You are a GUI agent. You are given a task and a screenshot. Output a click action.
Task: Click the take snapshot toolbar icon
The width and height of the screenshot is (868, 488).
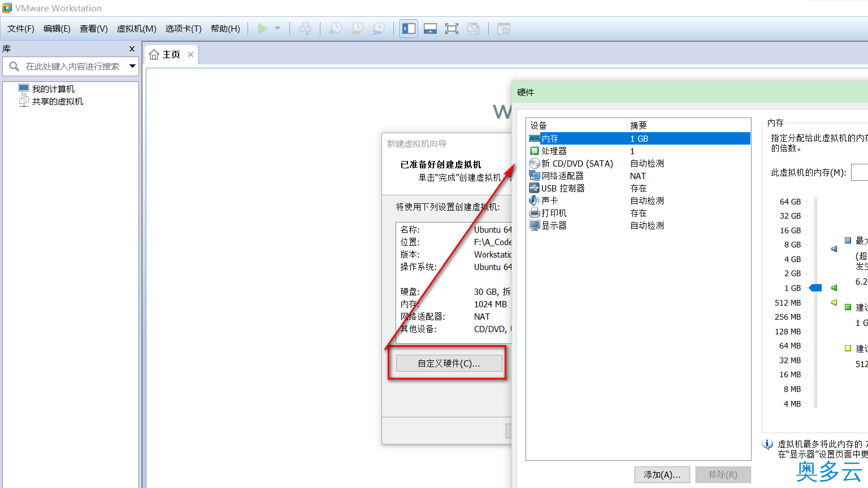(336, 28)
